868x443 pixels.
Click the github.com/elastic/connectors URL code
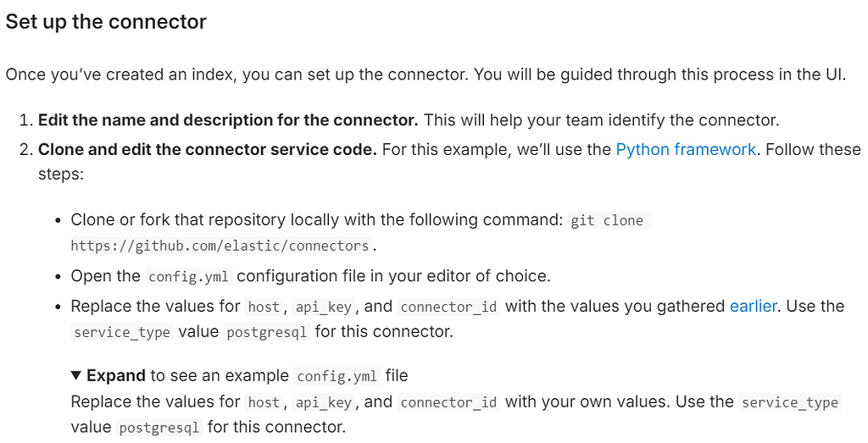pos(221,246)
